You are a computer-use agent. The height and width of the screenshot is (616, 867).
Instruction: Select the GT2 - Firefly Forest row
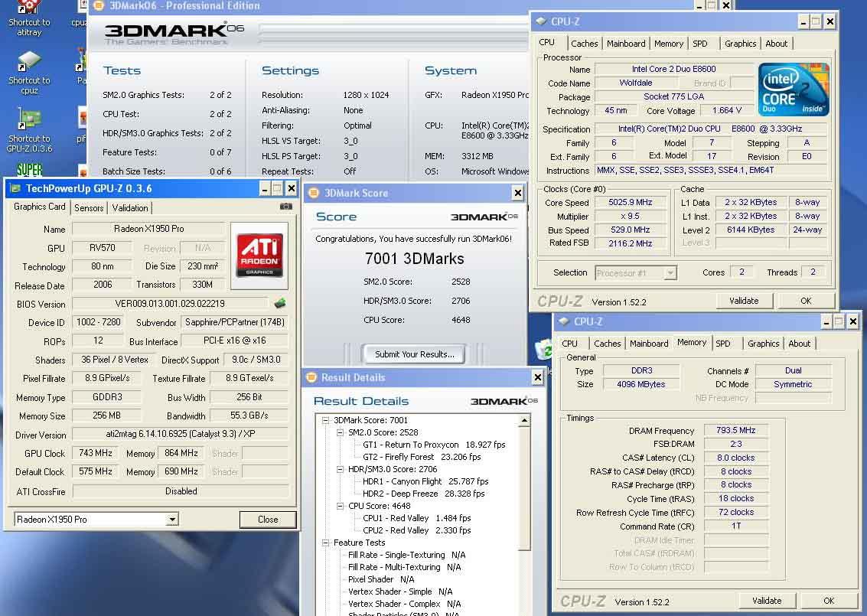pos(422,457)
